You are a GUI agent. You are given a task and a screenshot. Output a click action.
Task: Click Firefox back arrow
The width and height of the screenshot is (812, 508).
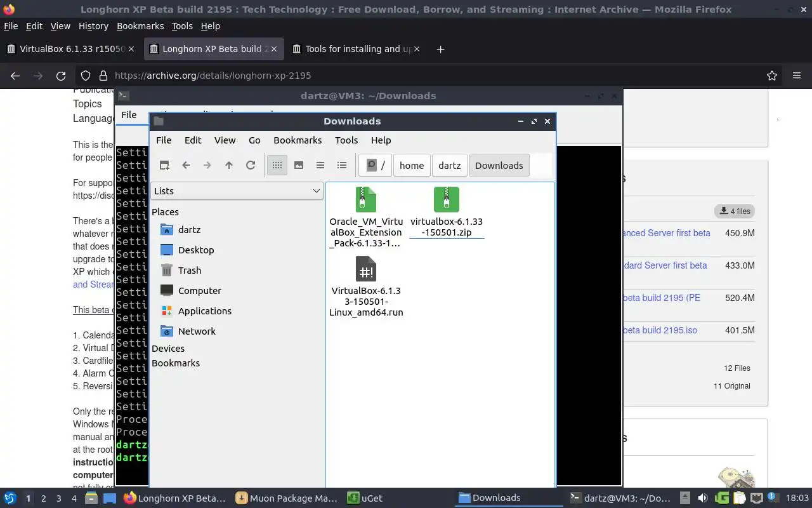(15, 76)
